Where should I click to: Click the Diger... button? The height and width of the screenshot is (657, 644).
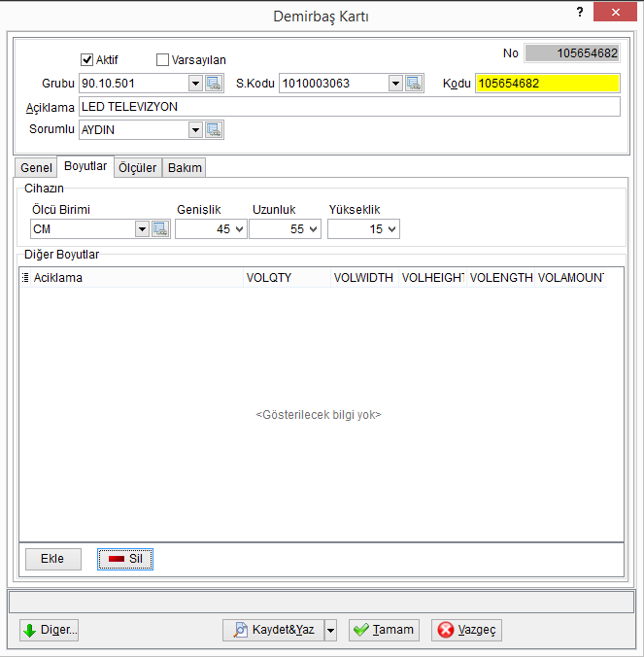pos(49,630)
